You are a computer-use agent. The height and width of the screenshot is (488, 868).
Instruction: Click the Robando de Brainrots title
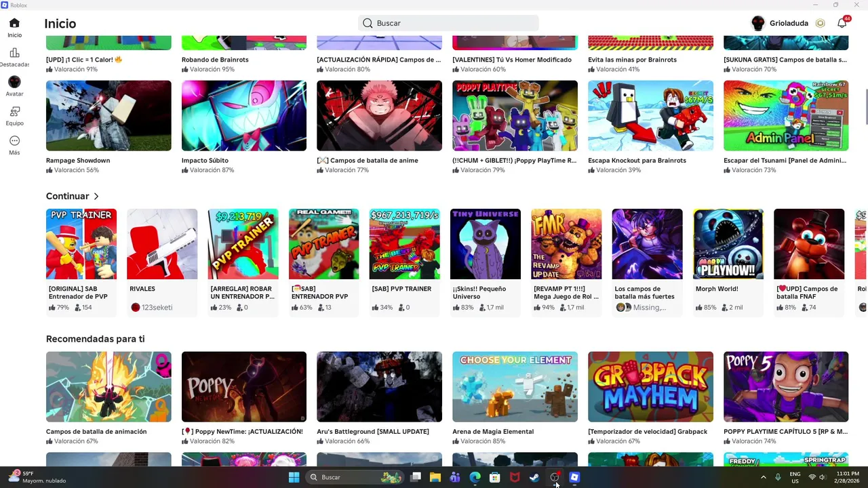pos(215,60)
